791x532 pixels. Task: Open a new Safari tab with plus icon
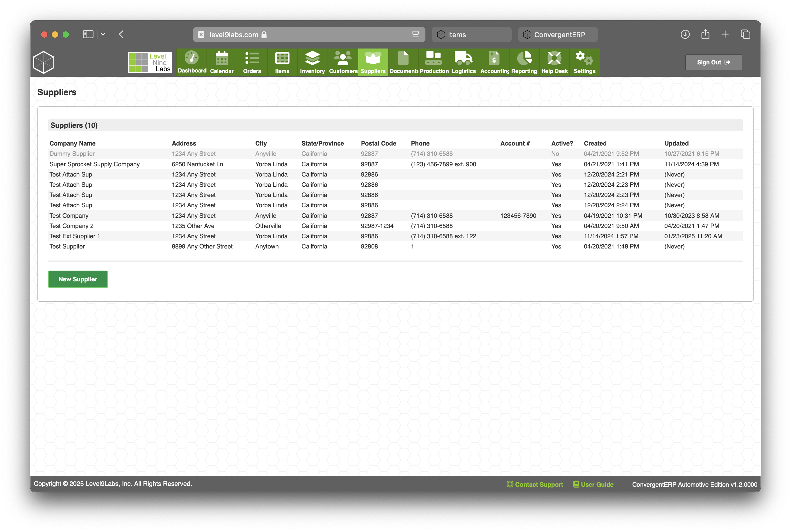[725, 34]
